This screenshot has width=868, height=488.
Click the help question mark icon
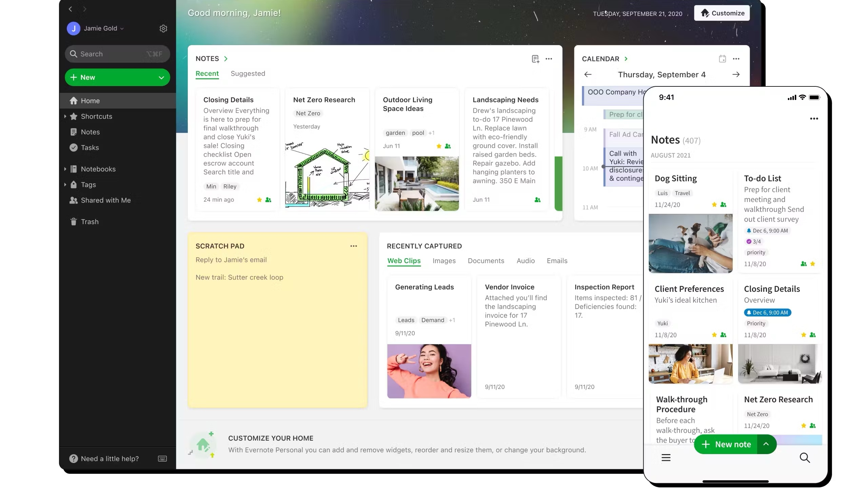click(73, 459)
